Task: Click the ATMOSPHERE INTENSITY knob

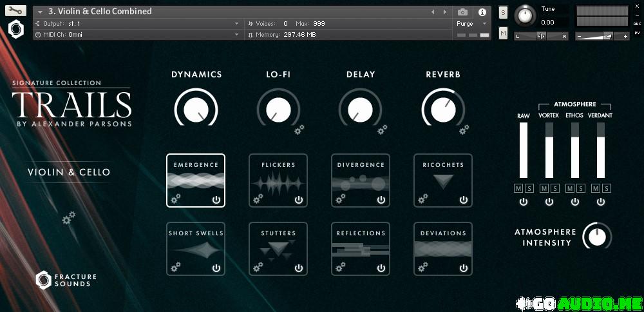Action: [597, 236]
